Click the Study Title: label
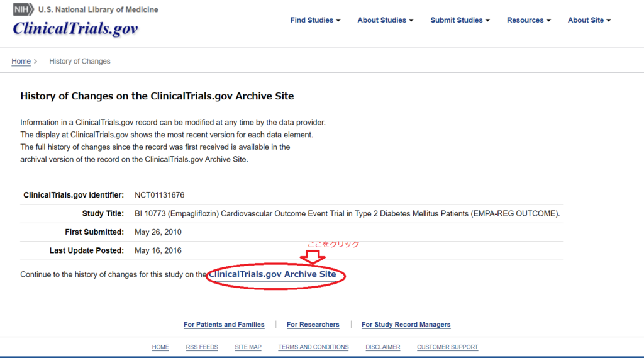This screenshot has width=644, height=358. (103, 214)
